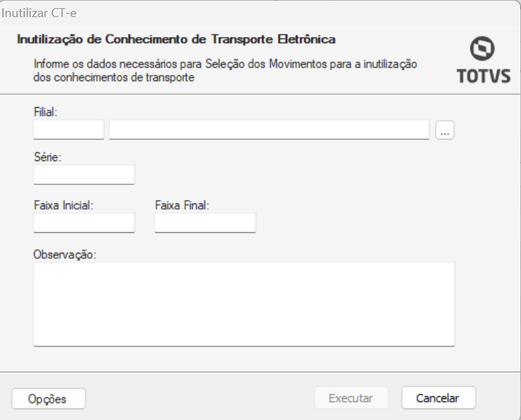Open Filial lookup with the ellipsis button

(445, 130)
